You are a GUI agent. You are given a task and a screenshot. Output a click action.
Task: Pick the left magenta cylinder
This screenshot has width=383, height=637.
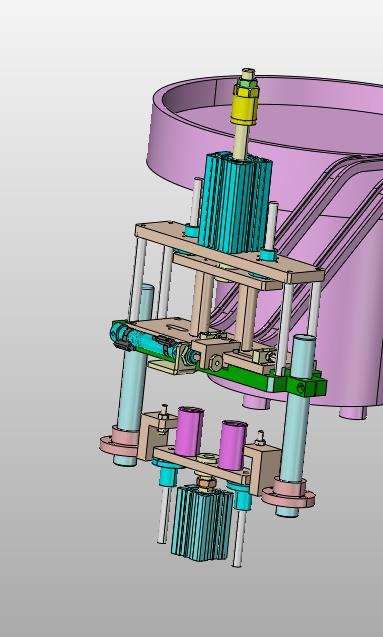pyautogui.click(x=189, y=431)
